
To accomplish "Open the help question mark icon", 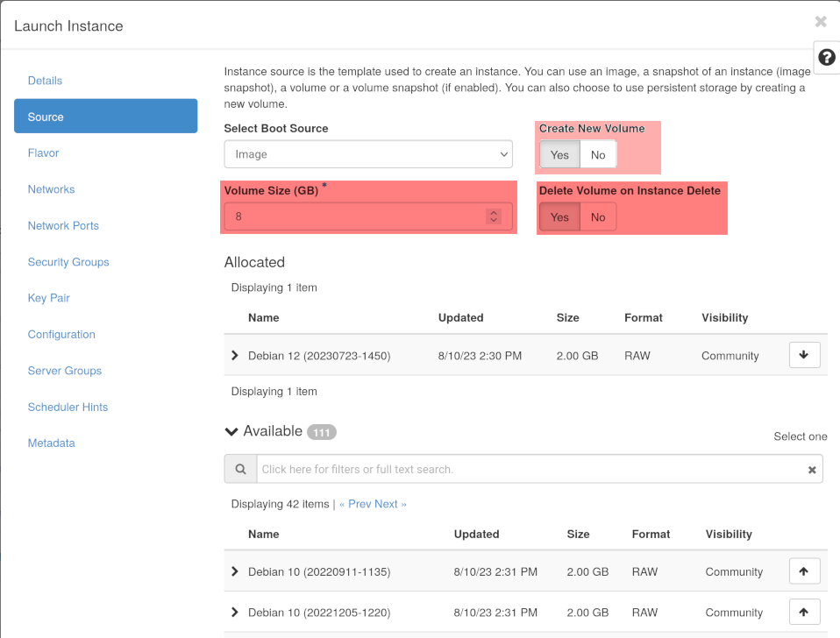I will click(825, 57).
